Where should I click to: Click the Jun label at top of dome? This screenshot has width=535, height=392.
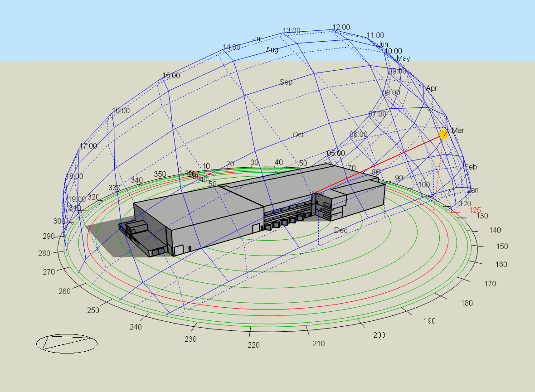click(383, 44)
